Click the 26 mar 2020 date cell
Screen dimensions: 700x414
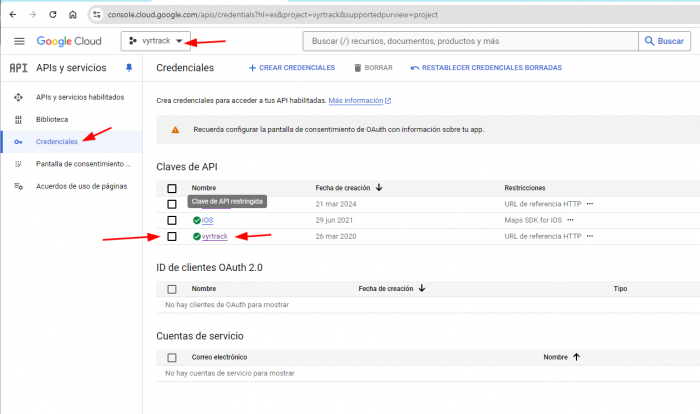(336, 236)
